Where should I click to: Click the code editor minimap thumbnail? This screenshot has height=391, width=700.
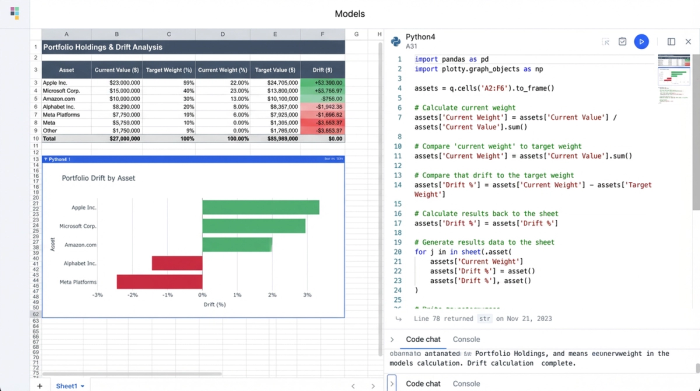pyautogui.click(x=674, y=79)
